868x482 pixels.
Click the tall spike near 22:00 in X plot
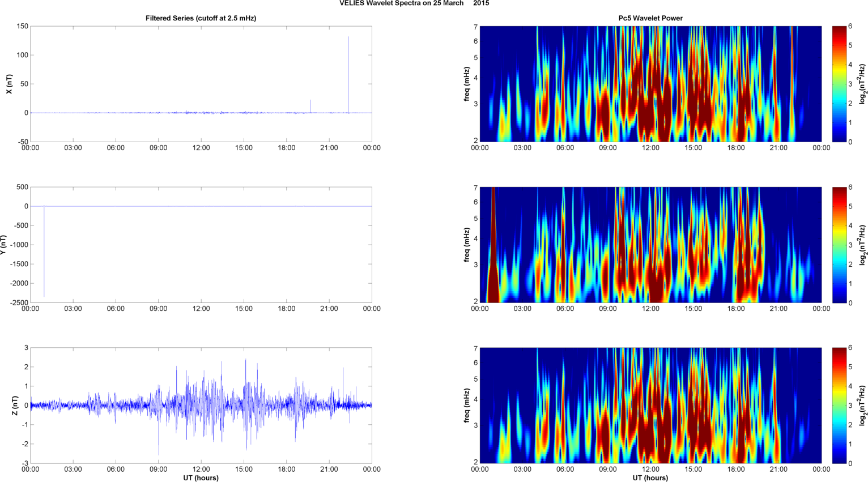[x=348, y=75]
